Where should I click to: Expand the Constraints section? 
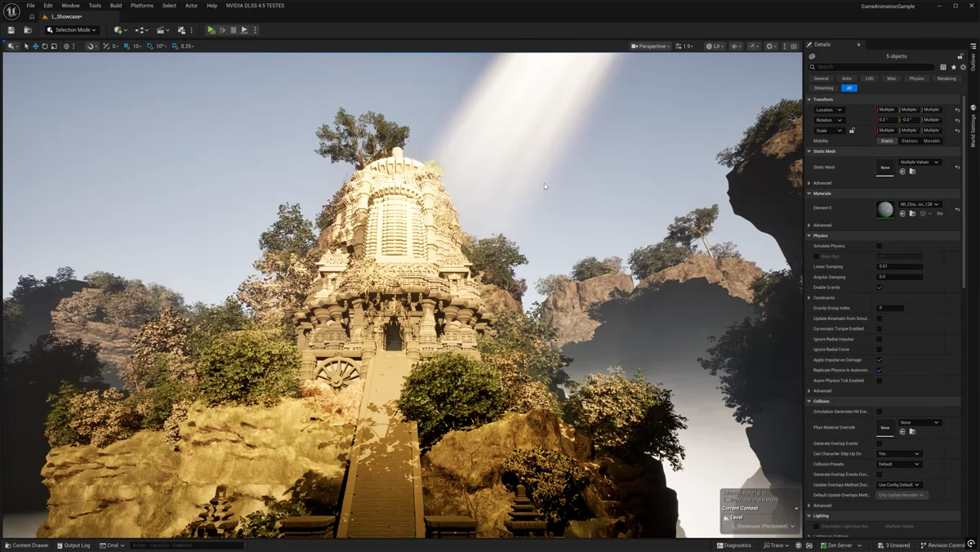(x=809, y=298)
